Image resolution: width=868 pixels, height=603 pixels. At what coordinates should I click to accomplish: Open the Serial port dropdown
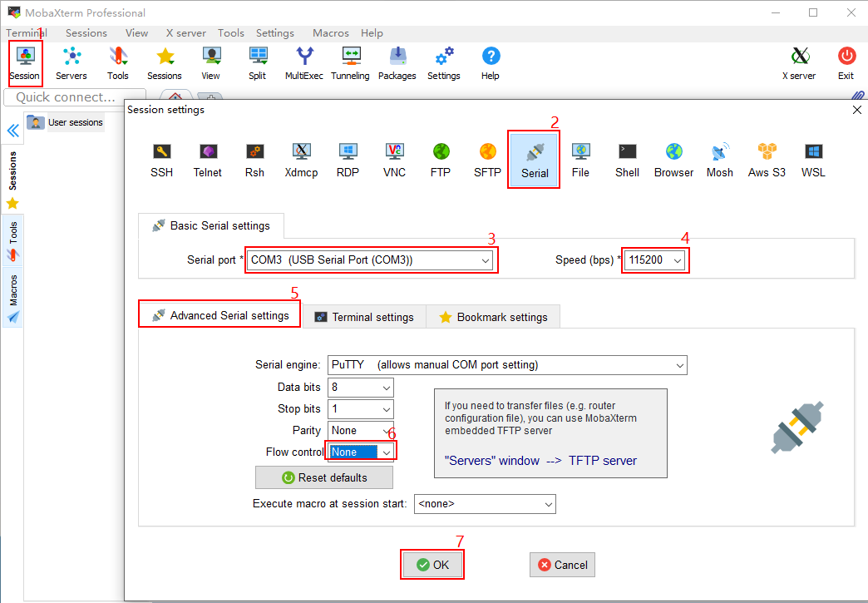pyautogui.click(x=370, y=260)
